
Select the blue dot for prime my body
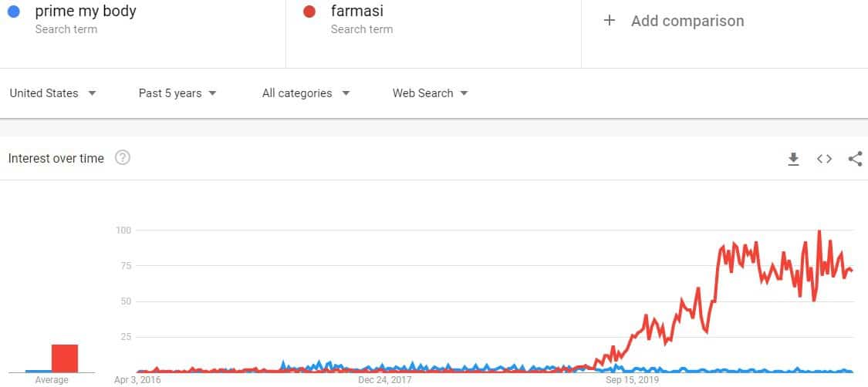click(13, 12)
